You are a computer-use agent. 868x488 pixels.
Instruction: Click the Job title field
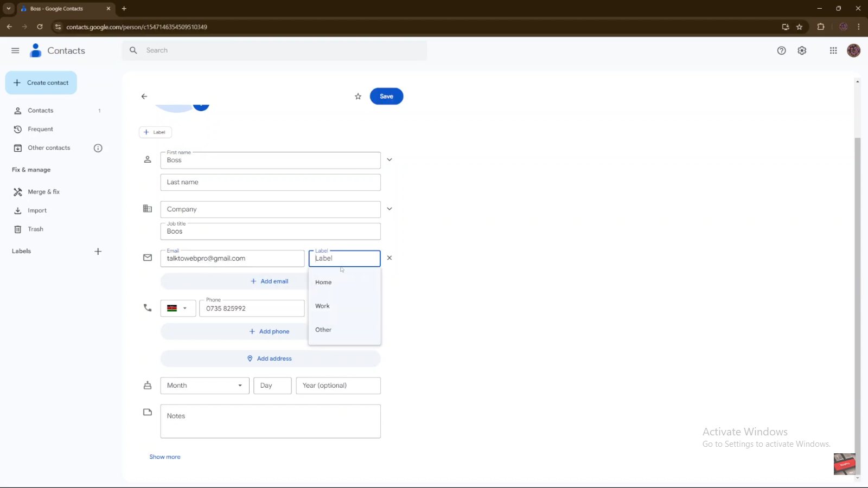pos(270,232)
